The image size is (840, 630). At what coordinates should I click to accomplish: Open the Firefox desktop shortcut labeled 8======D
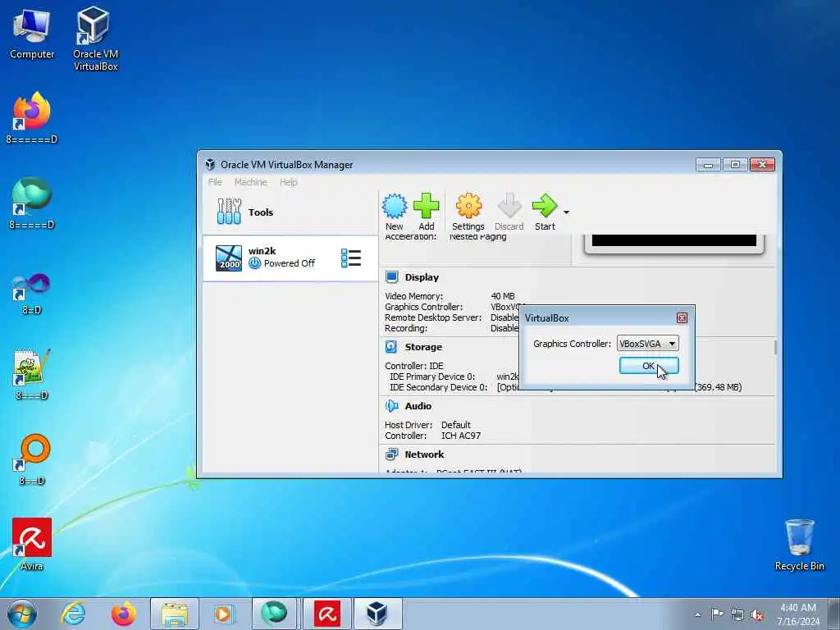tap(32, 118)
